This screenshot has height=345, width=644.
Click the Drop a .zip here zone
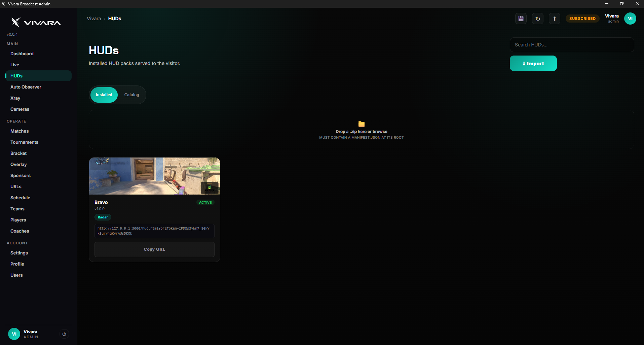pyautogui.click(x=361, y=129)
